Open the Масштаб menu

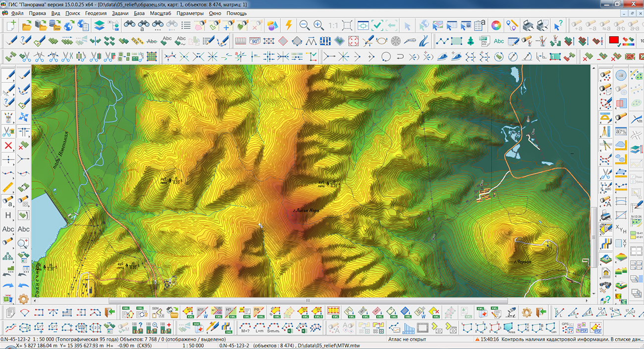point(160,13)
